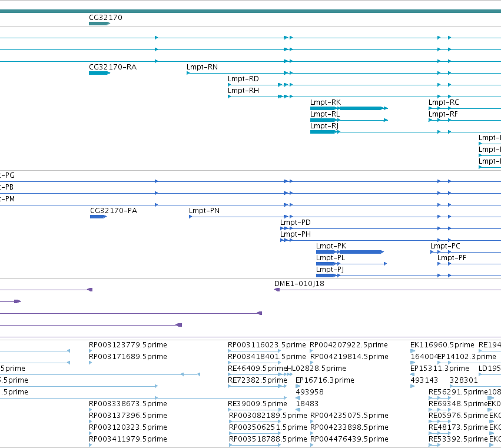Select RP003082189.5prime EST label
Screen dimensions: 501x448
coord(268,416)
